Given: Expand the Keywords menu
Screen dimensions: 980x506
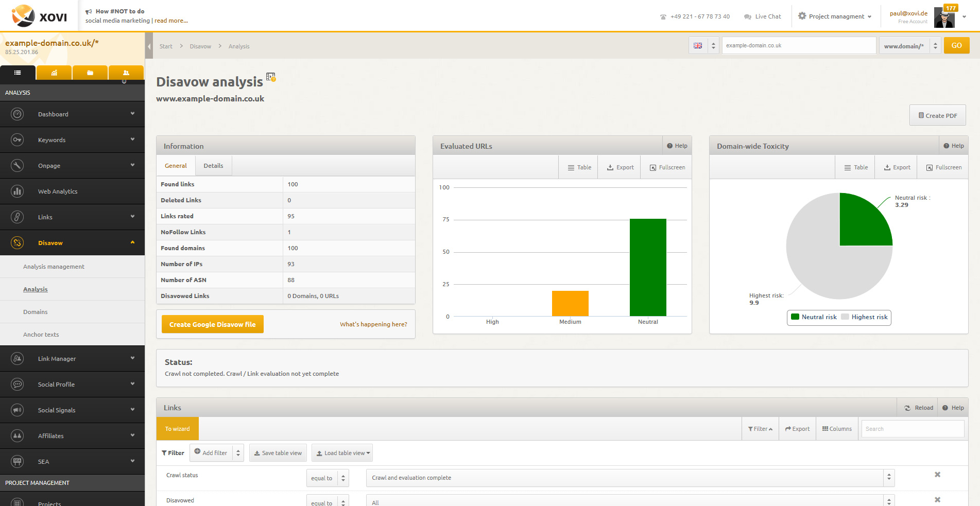Looking at the screenshot, I should point(132,139).
